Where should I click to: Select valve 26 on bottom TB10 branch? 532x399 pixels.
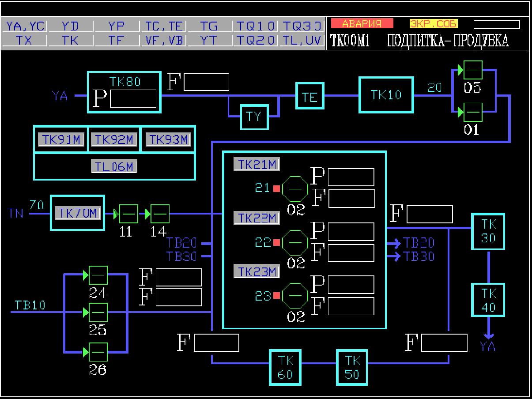98,352
